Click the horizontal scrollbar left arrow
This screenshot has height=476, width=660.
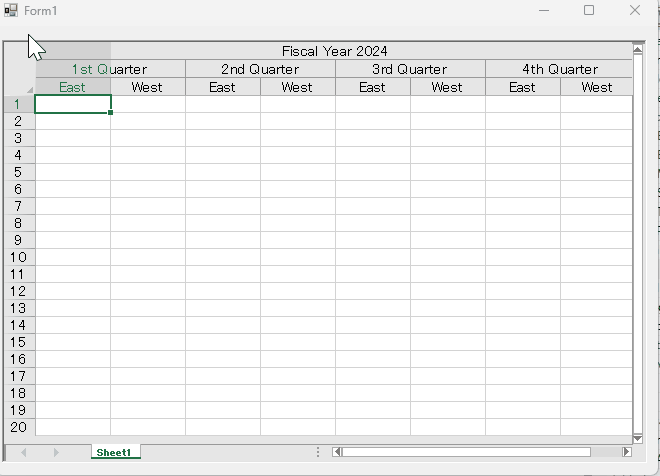point(337,452)
